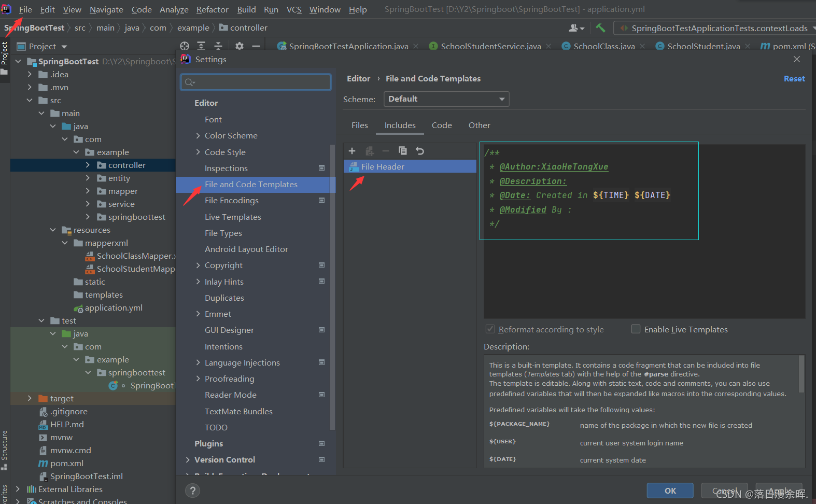816x504 pixels.
Task: Expand Color Scheme settings
Action: [198, 135]
